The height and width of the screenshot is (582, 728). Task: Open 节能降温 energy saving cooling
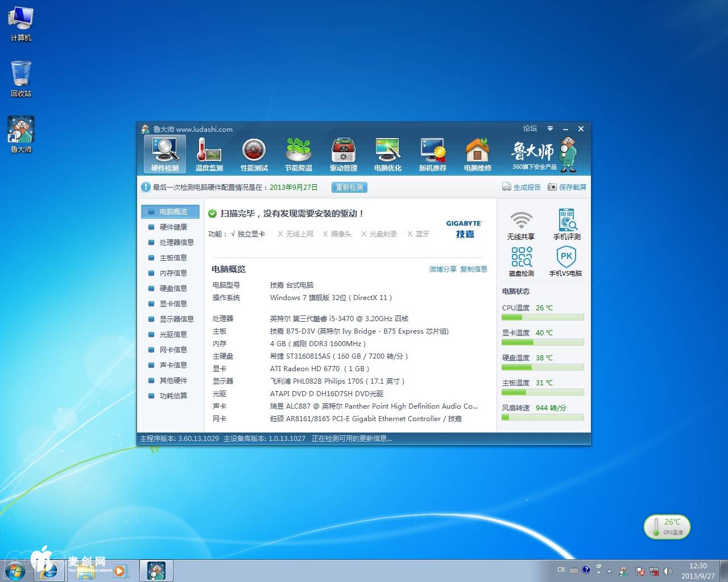299,152
